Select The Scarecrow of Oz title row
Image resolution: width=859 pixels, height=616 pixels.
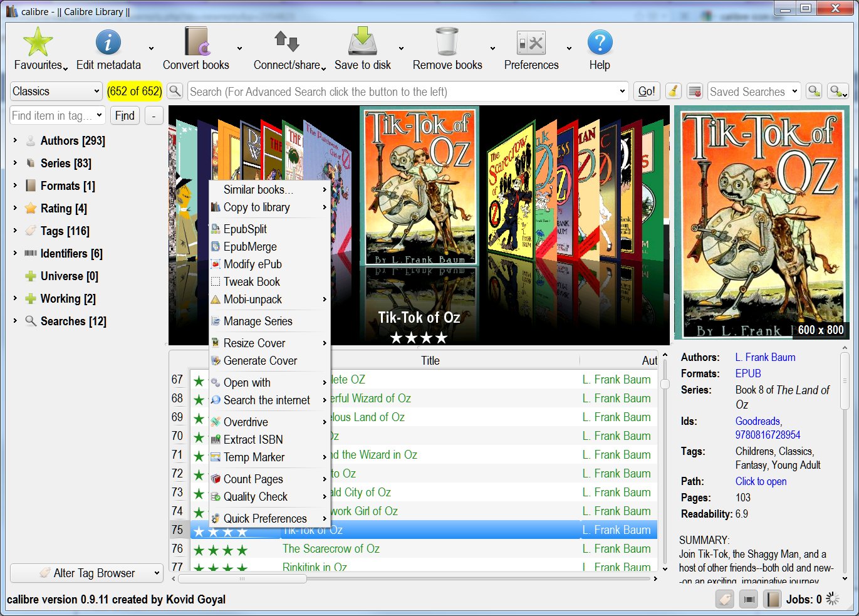[331, 549]
